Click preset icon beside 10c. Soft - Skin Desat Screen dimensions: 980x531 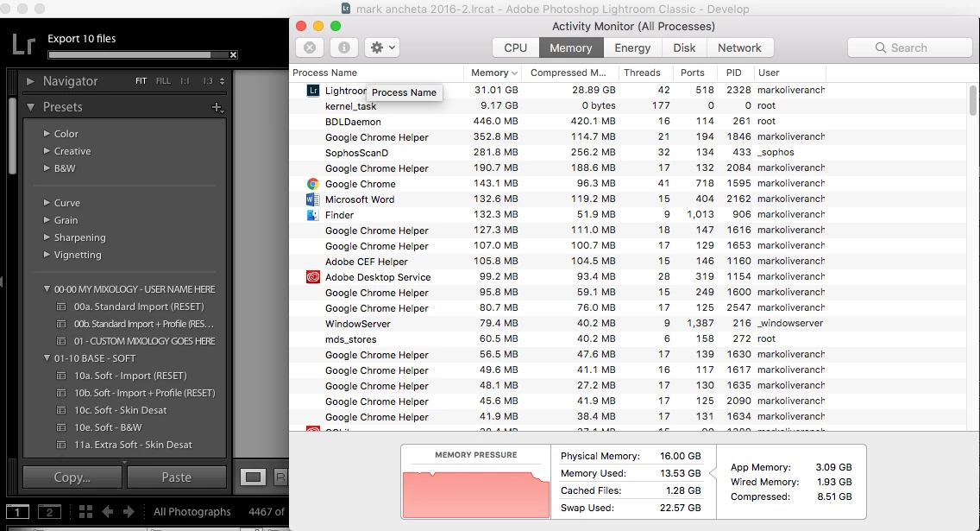click(61, 410)
